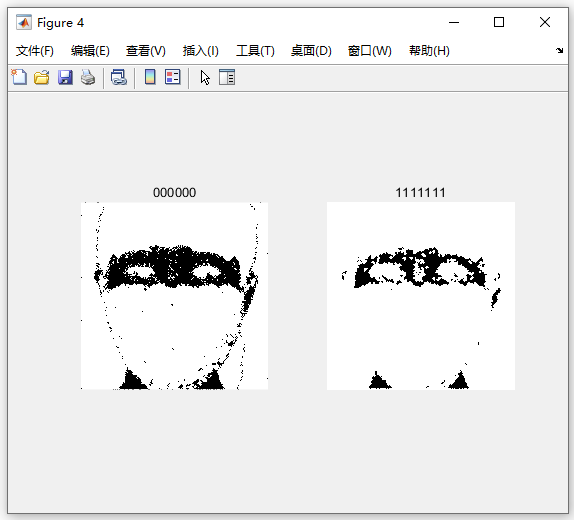Insert a legend using the toolbar icon

(173, 77)
